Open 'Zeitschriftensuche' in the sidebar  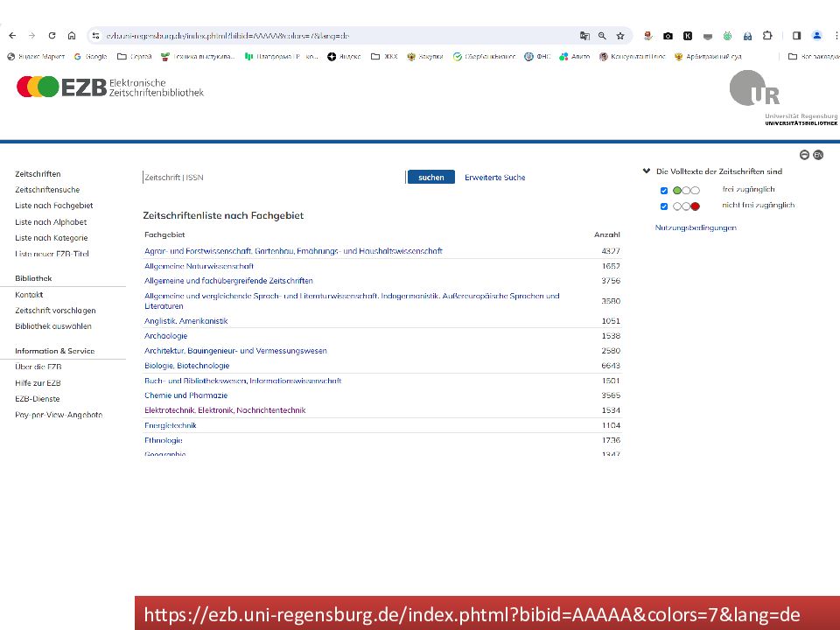pyautogui.click(x=47, y=190)
